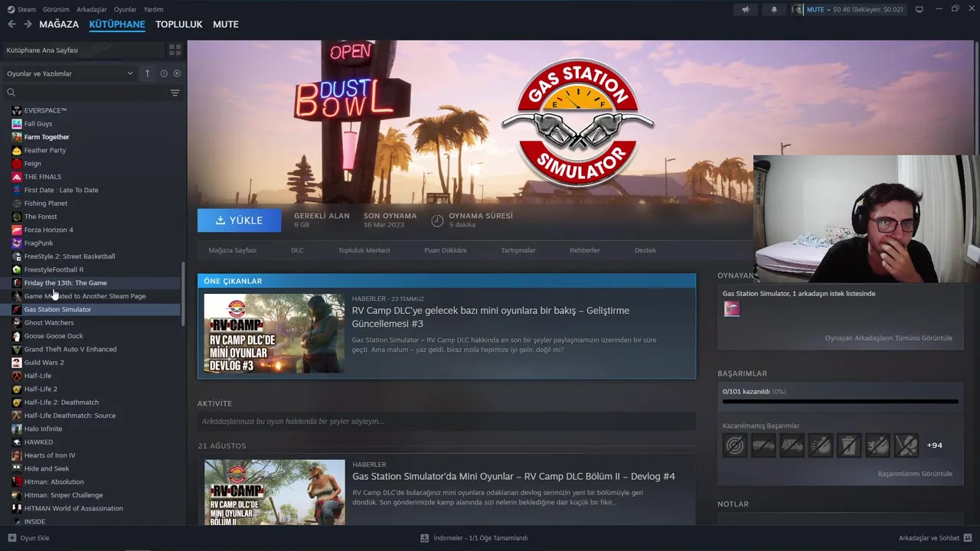Open the Görünüm menu
This screenshot has width=980, height=551.
point(56,9)
